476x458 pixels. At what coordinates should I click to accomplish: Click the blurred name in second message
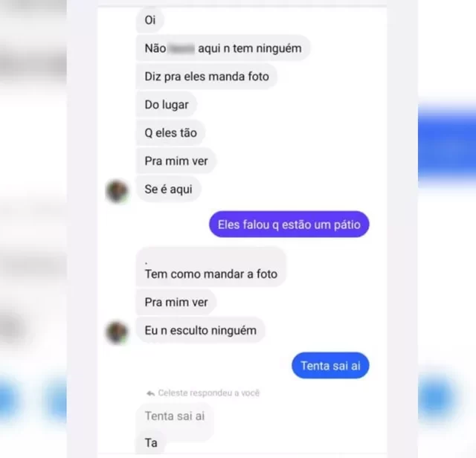tap(181, 48)
